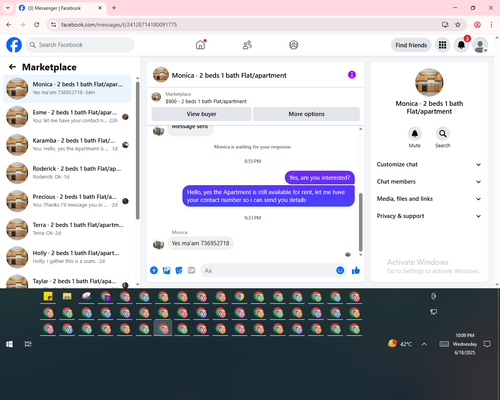Search in conversation with magnifier icon

443,134
